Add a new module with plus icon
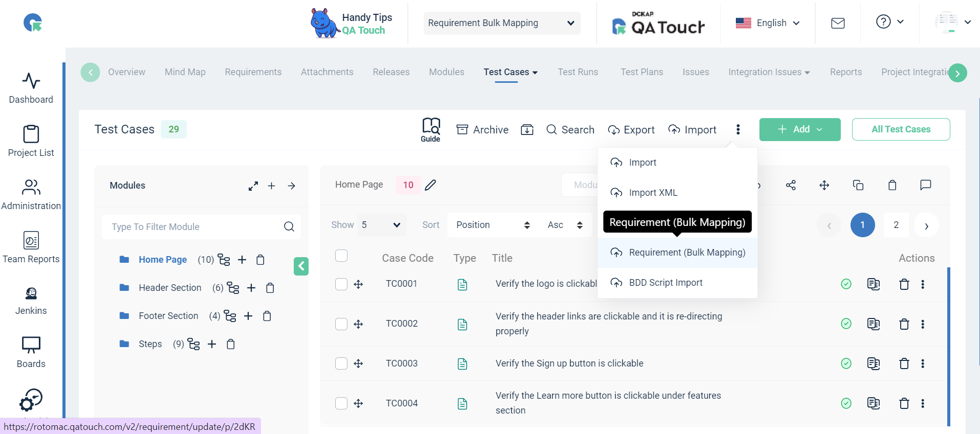 [272, 186]
